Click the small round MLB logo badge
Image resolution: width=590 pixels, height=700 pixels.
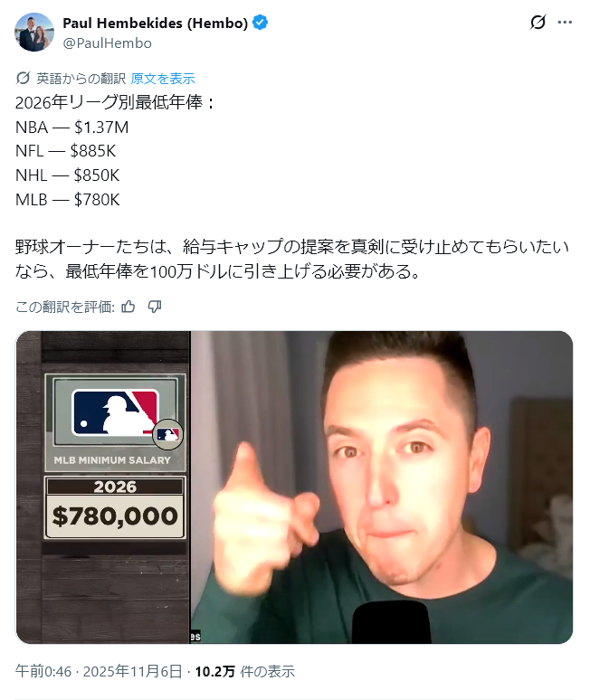[168, 434]
